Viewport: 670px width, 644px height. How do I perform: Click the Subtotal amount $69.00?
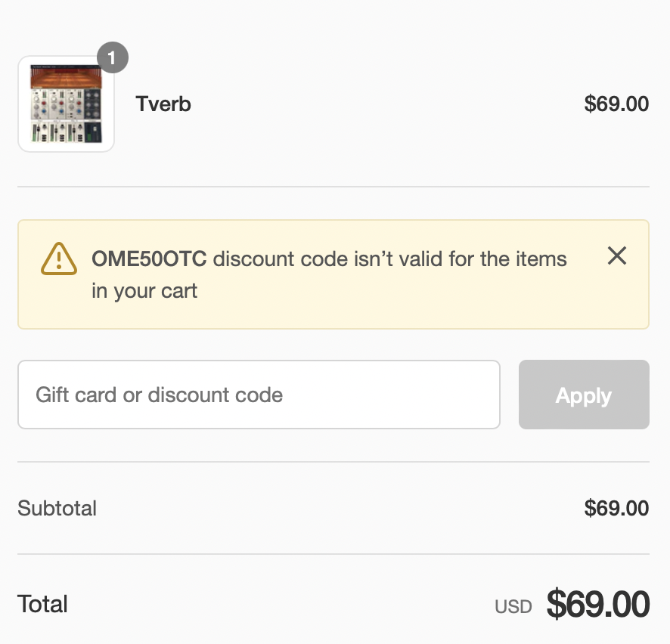(616, 508)
